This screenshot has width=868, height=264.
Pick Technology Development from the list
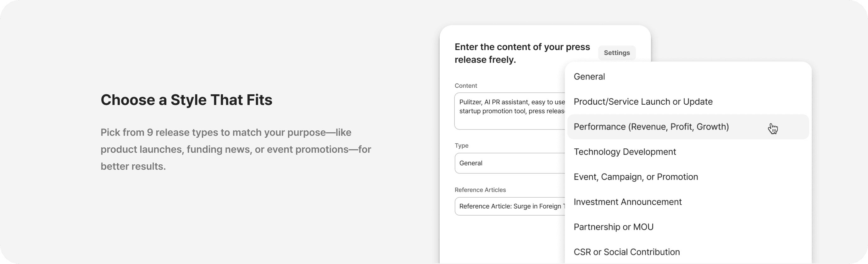(624, 152)
